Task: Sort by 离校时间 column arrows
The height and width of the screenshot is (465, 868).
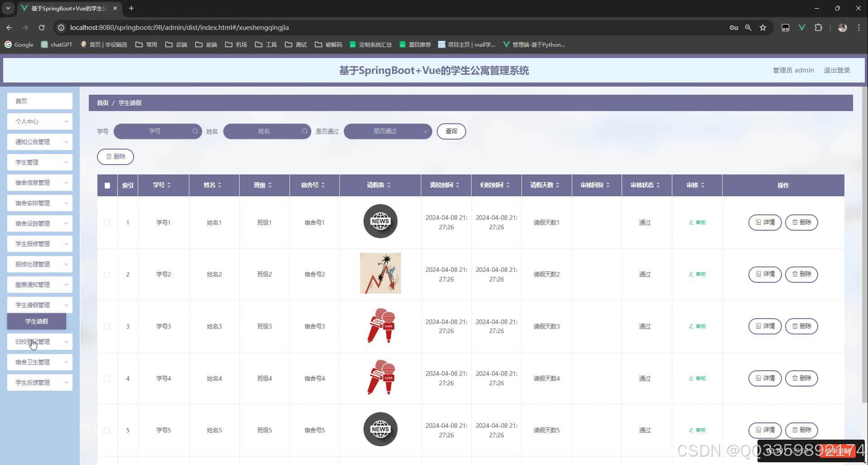Action: [x=458, y=185]
